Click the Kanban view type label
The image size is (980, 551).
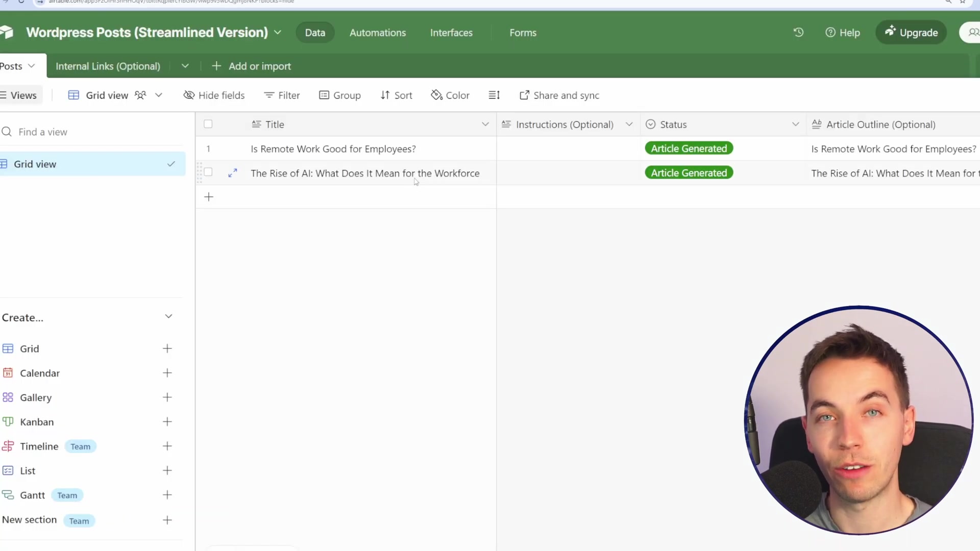pos(37,422)
